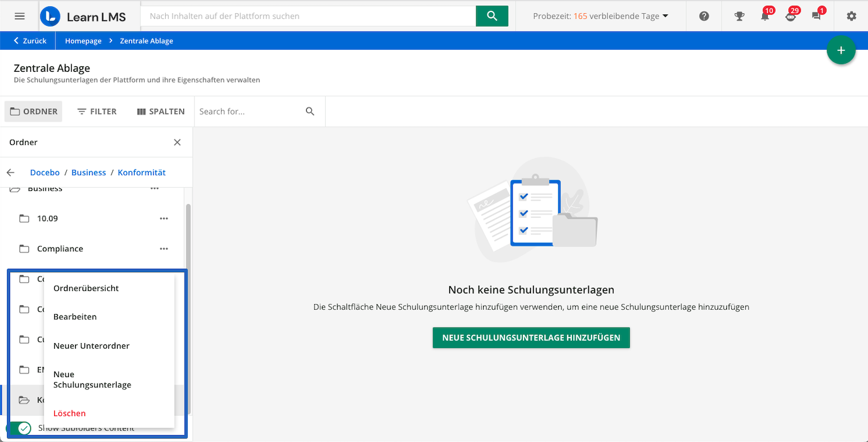Open the help question mark icon

tap(704, 16)
